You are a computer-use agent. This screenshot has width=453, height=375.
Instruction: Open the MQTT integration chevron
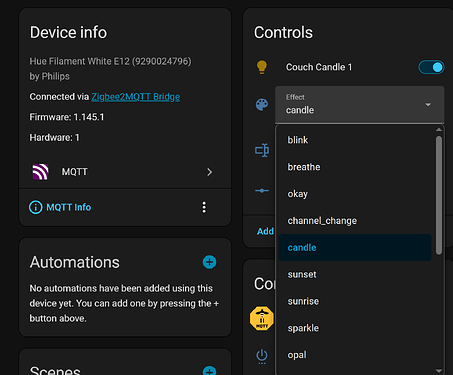[209, 172]
